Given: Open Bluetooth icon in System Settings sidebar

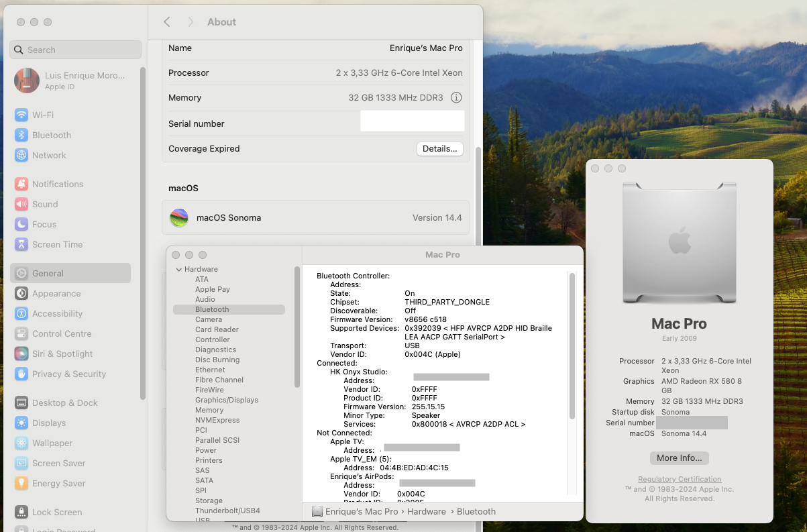Looking at the screenshot, I should click(x=21, y=135).
